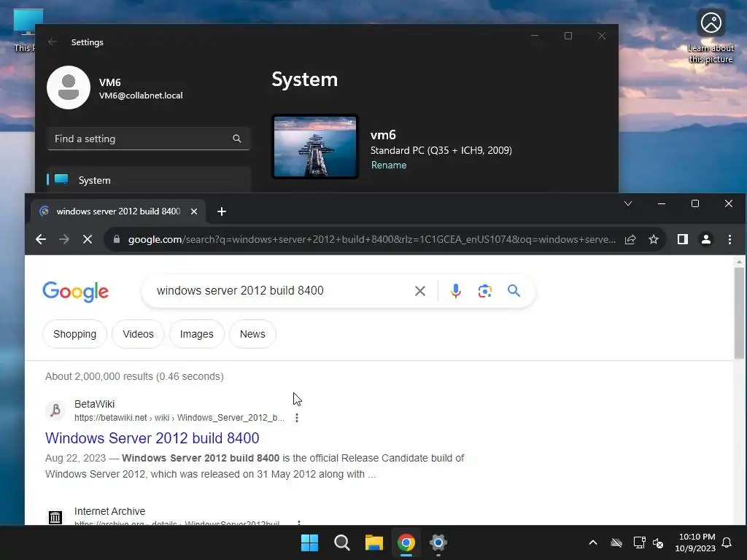Click the network tray icon
The height and width of the screenshot is (560, 747).
click(639, 542)
